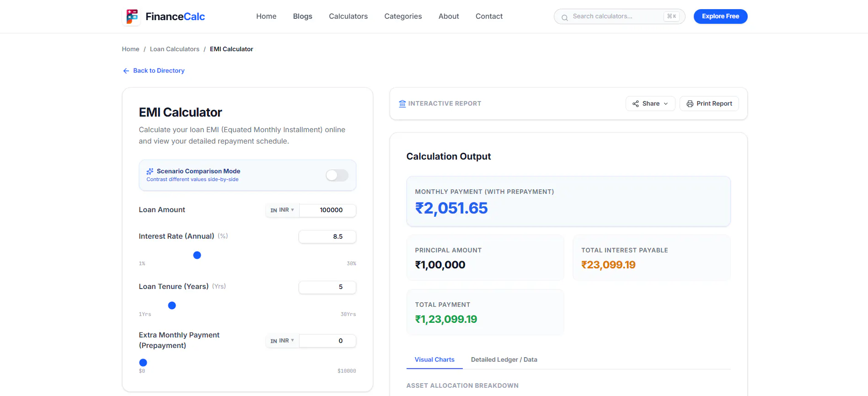868x396 pixels.
Task: Click the Extra Monthly Payment field showing 0
Action: click(x=327, y=341)
